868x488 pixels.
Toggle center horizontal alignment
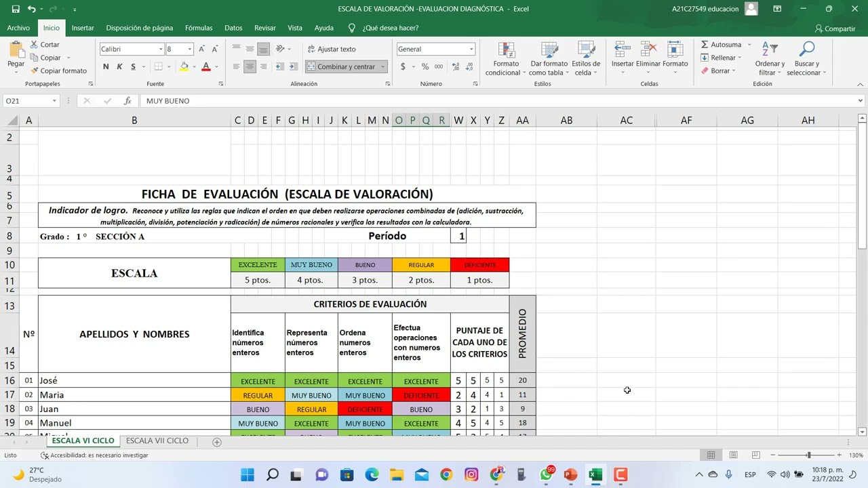[x=250, y=66]
